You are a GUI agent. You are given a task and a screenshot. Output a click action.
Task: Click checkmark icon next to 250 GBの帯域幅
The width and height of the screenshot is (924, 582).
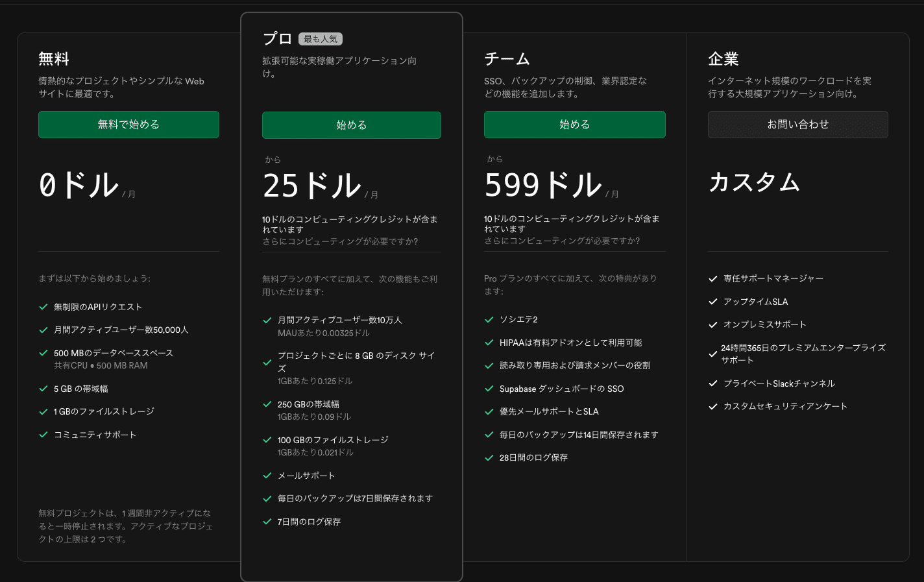[267, 404]
